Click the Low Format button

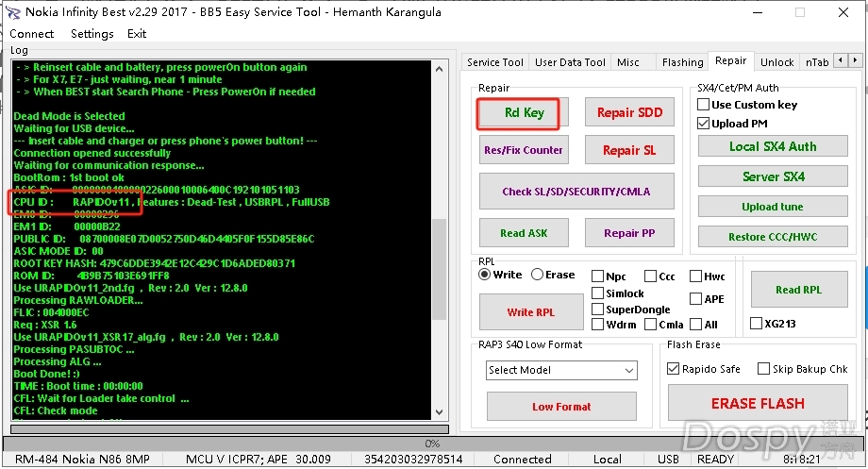click(561, 407)
